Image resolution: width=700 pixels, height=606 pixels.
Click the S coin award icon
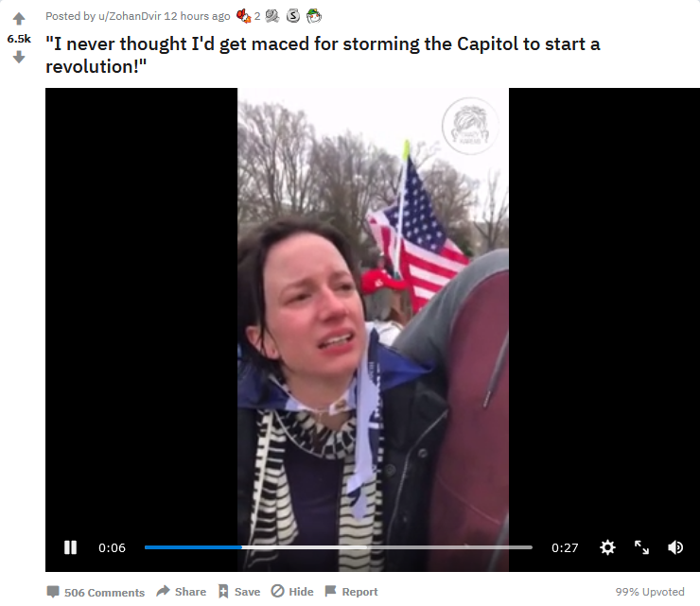point(293,16)
